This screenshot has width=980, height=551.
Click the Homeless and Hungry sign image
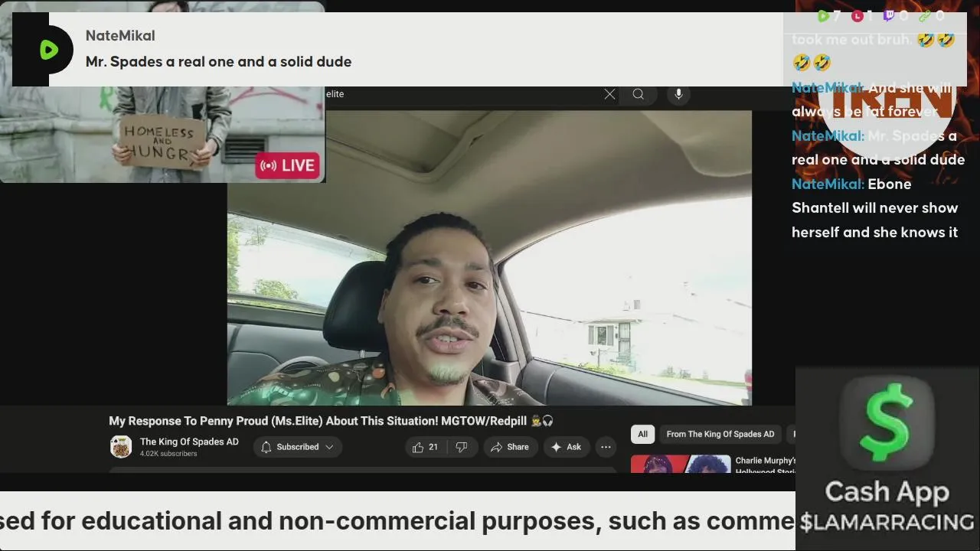pos(162,142)
